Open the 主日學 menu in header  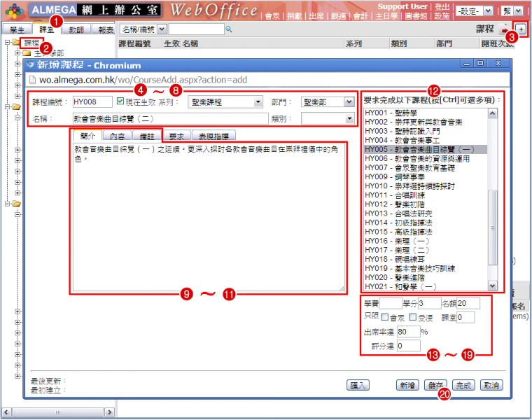point(386,16)
